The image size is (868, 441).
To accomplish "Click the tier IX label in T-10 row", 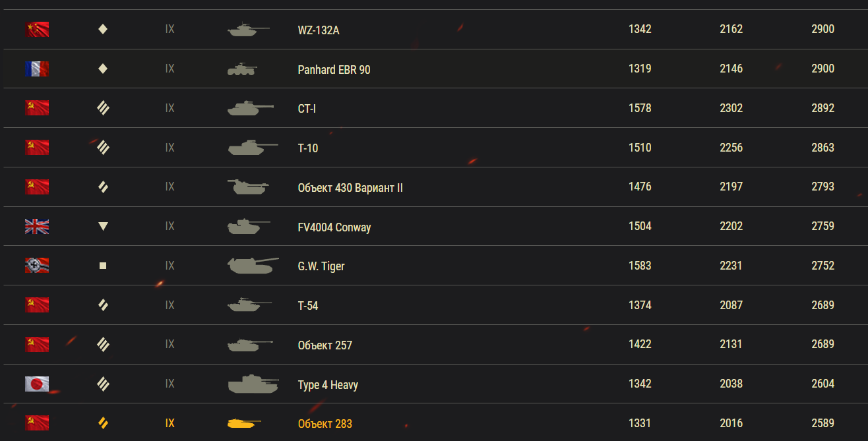I will (170, 148).
